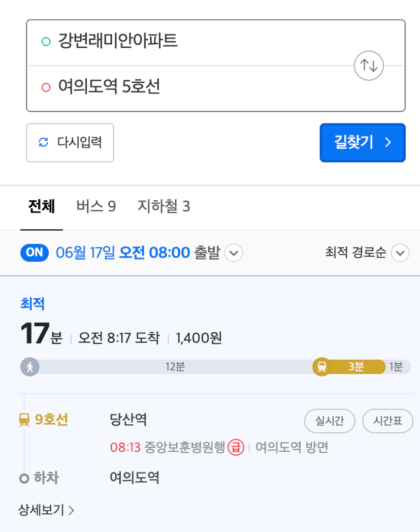Select the 전체 tab
The image size is (420, 532).
pyautogui.click(x=41, y=206)
